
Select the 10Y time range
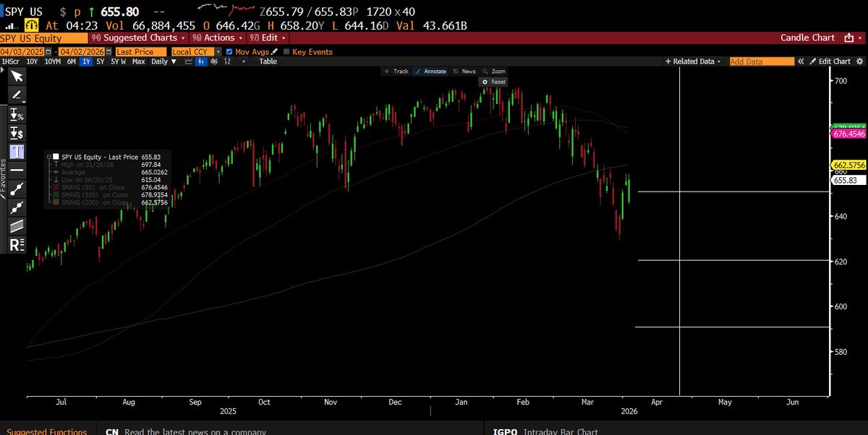point(32,61)
